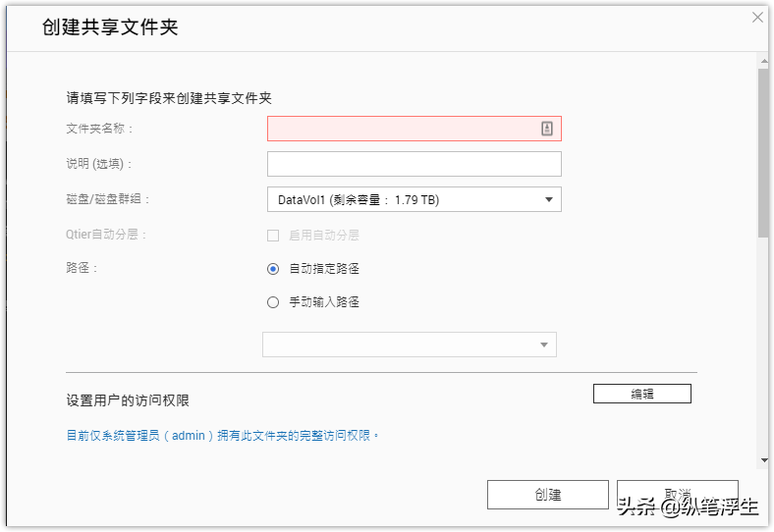Focus the 说明 (选填) description field
Viewport: 774px width, 532px height.
point(415,164)
